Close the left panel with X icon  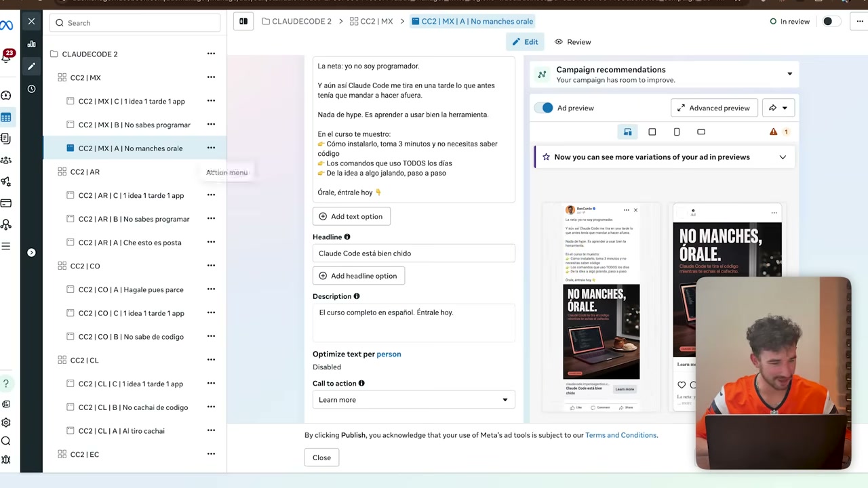tap(31, 22)
